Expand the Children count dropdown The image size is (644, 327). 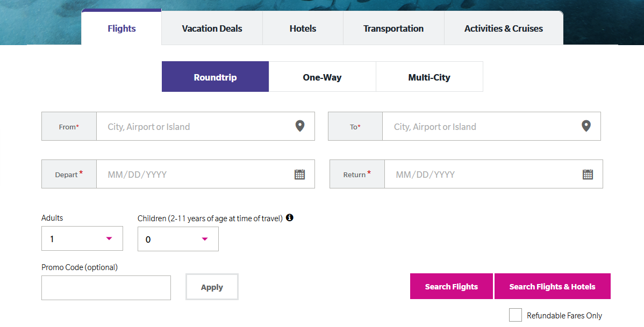pos(178,239)
